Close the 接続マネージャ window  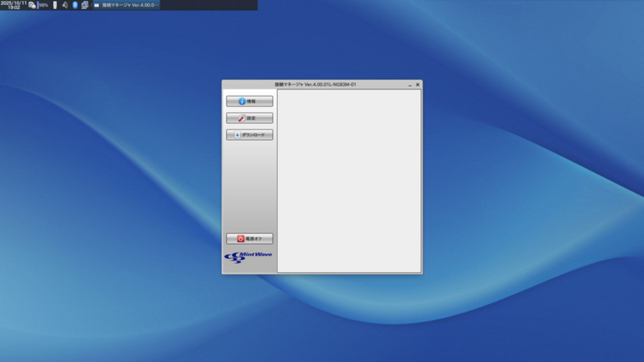click(x=418, y=85)
